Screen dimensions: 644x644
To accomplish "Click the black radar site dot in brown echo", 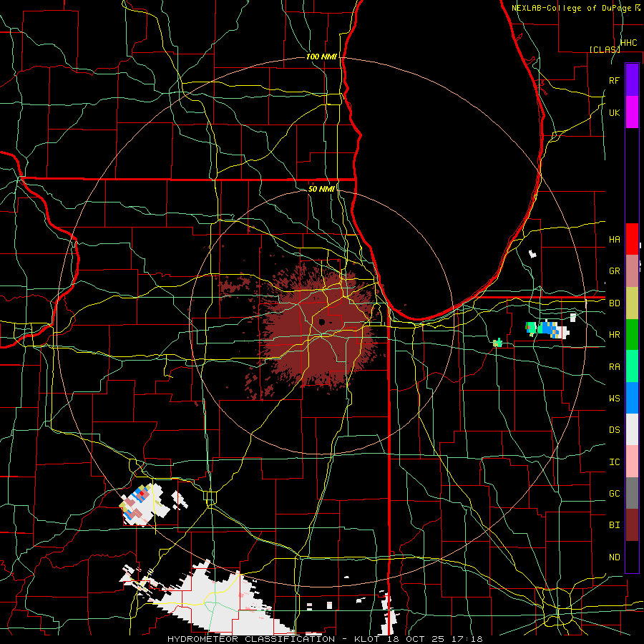I will tap(321, 321).
